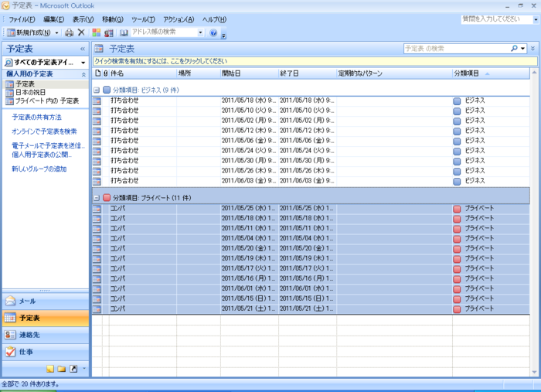Collapse the navigation pane chevron
Screen dimensions: 541x392
point(83,49)
